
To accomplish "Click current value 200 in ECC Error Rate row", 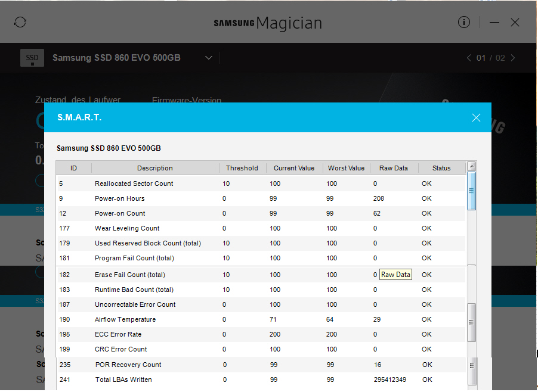I will pos(275,334).
